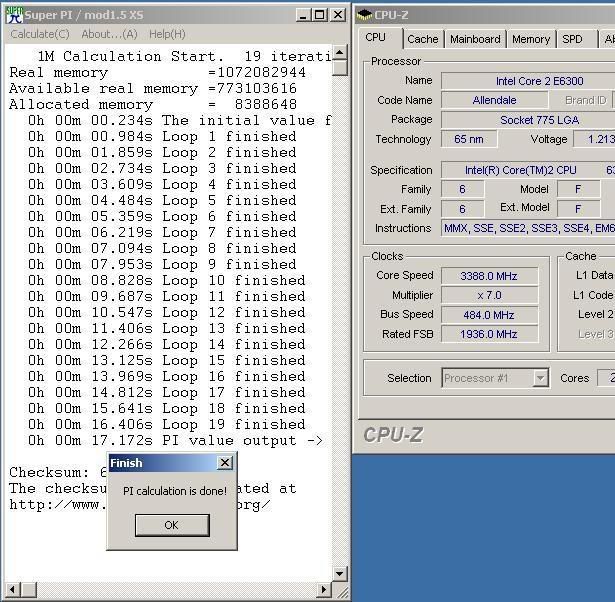The width and height of the screenshot is (615, 602).
Task: Click the vertical scrollbar thumb in Super PI
Action: 340,68
